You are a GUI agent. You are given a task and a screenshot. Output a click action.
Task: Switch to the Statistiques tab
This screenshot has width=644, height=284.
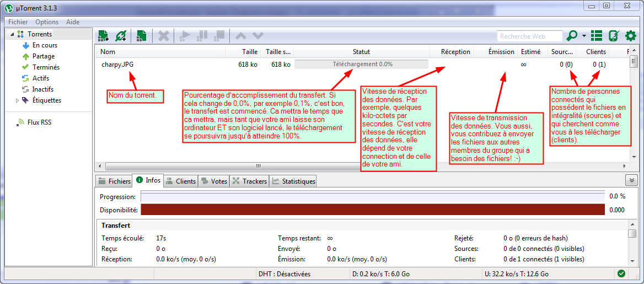(293, 181)
